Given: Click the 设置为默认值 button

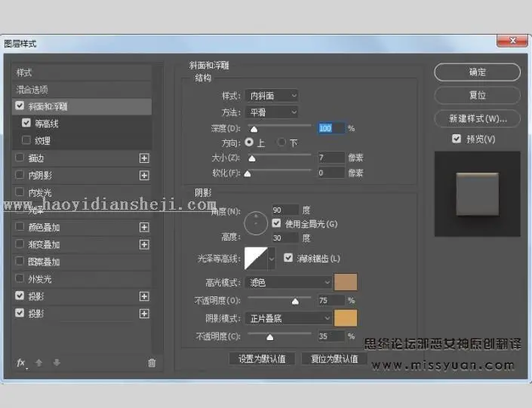Looking at the screenshot, I should click(262, 359).
